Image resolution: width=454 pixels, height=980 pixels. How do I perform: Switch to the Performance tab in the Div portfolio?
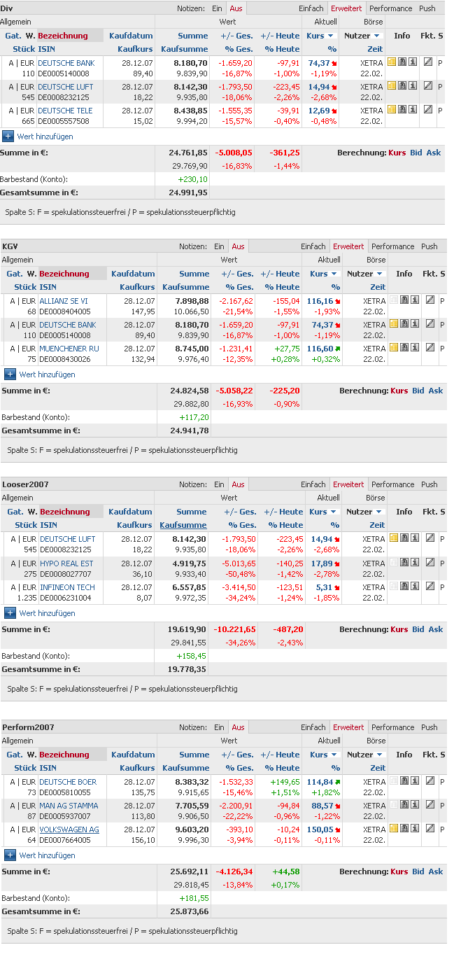coord(390,8)
